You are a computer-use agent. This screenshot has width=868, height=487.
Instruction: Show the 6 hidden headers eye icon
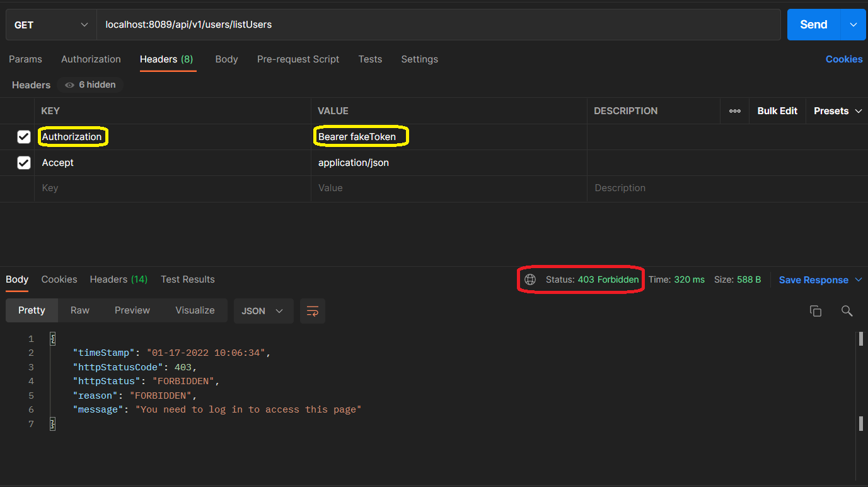coord(70,85)
